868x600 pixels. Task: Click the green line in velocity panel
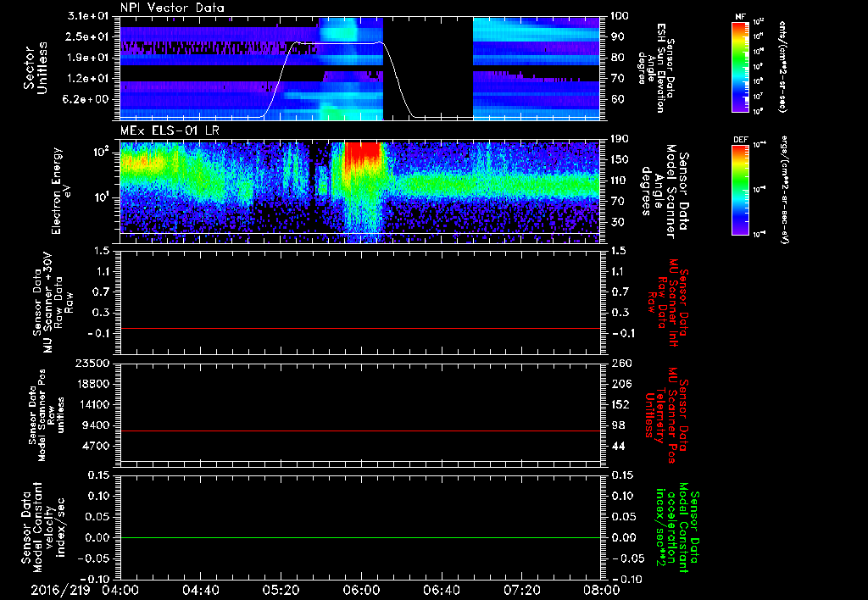tap(360, 537)
